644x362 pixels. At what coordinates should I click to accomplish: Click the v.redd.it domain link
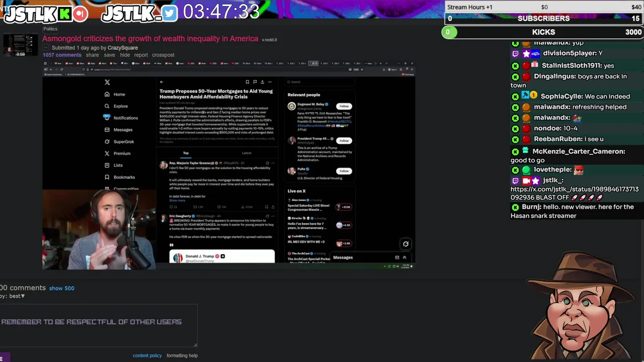(269, 40)
